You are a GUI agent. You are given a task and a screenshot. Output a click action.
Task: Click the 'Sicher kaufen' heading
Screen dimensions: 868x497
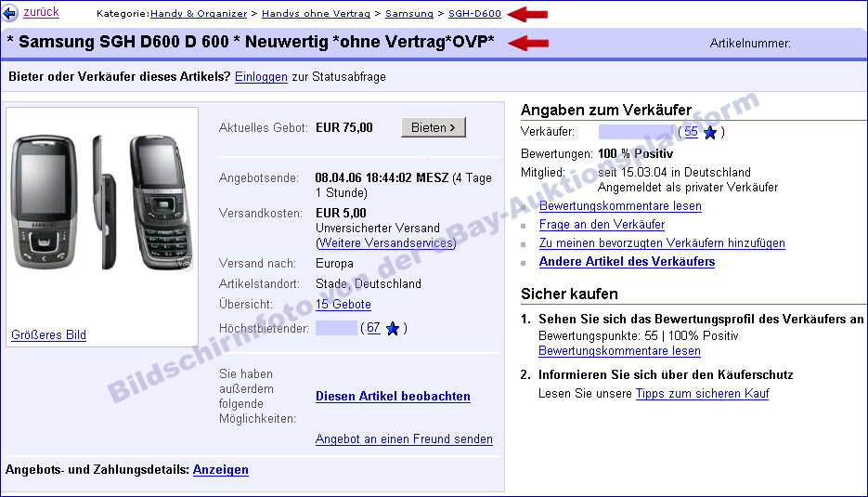pyautogui.click(x=569, y=294)
